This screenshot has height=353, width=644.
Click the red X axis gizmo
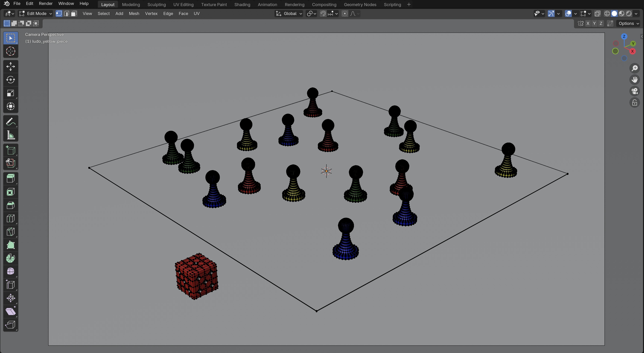tap(632, 51)
